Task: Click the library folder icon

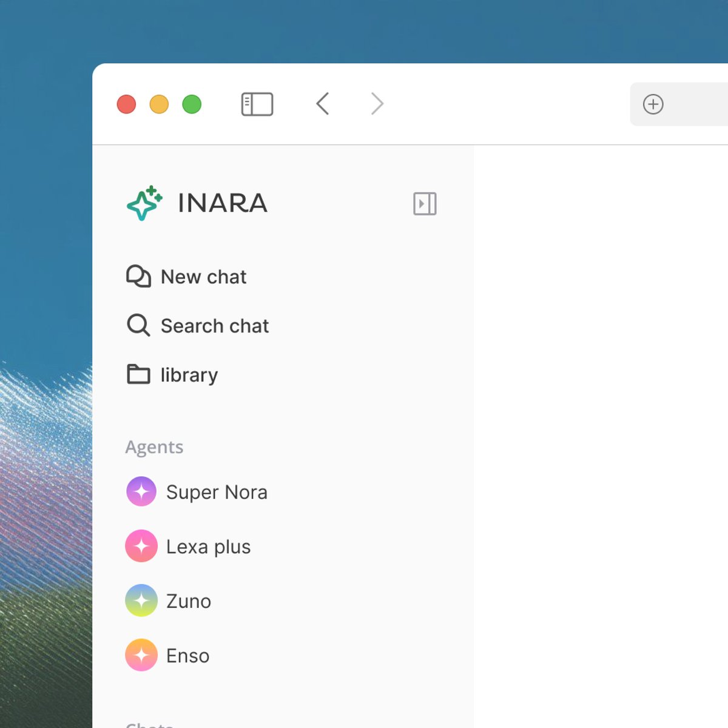Action: (138, 374)
